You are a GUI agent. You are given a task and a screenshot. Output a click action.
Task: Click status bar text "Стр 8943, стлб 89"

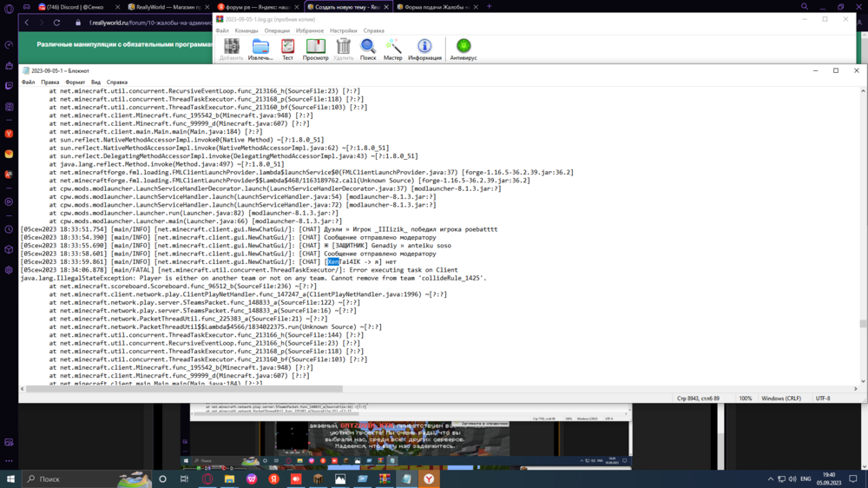point(698,399)
